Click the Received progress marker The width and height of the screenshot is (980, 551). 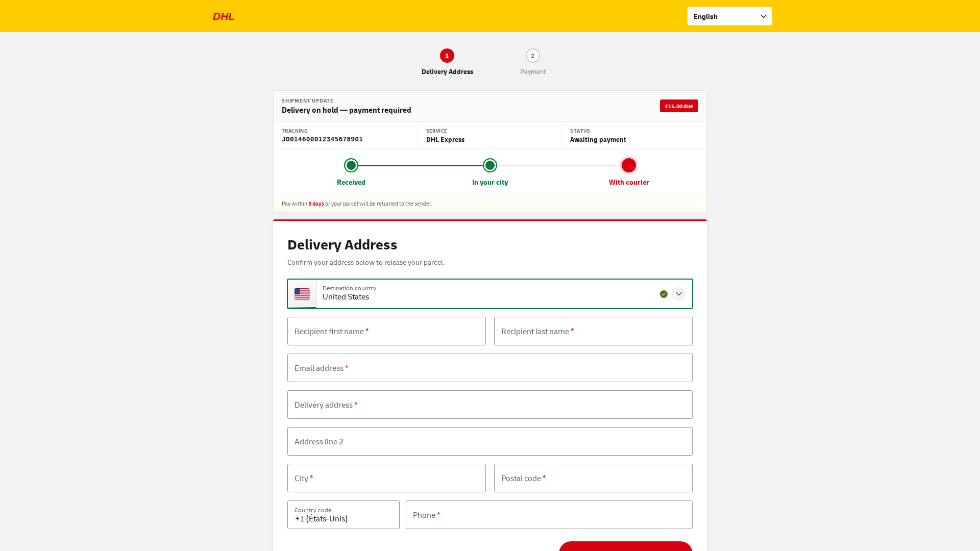tap(351, 165)
